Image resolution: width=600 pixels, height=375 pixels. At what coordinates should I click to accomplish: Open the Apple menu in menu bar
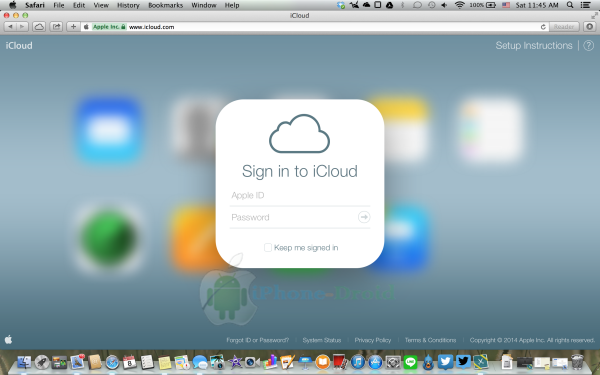[x=12, y=5]
